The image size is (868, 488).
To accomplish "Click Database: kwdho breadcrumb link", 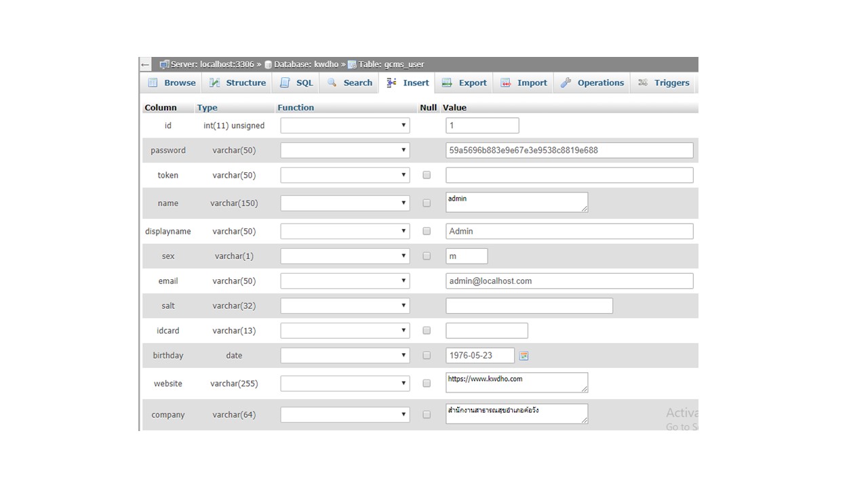I will 306,64.
